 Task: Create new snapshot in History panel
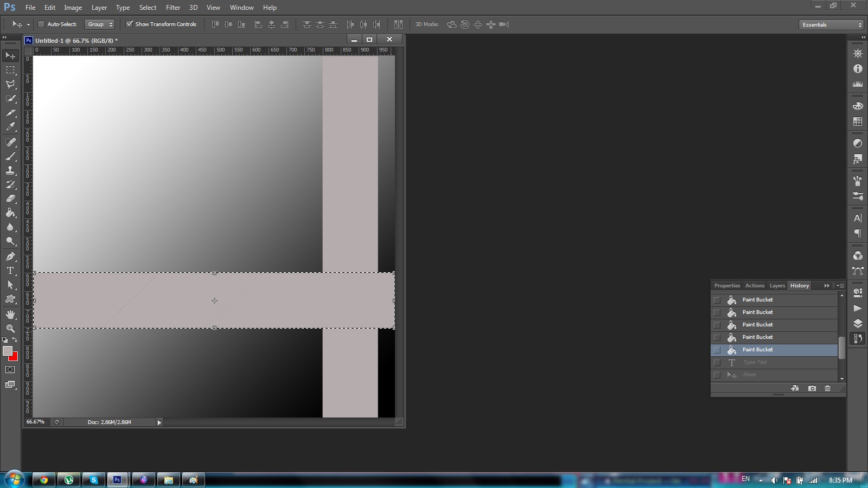pyautogui.click(x=812, y=388)
